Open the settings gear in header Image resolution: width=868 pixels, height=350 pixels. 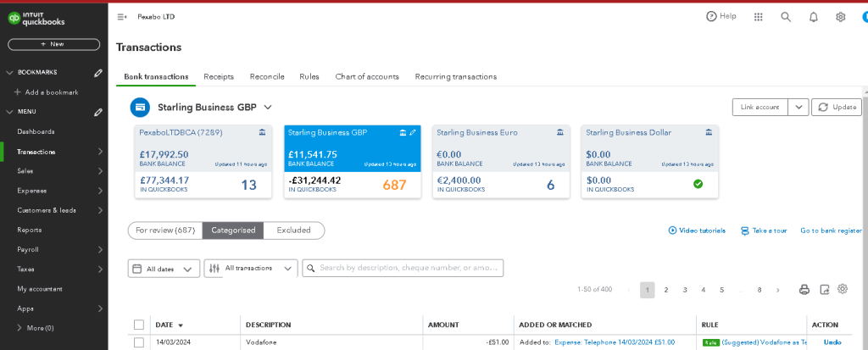pyautogui.click(x=840, y=17)
